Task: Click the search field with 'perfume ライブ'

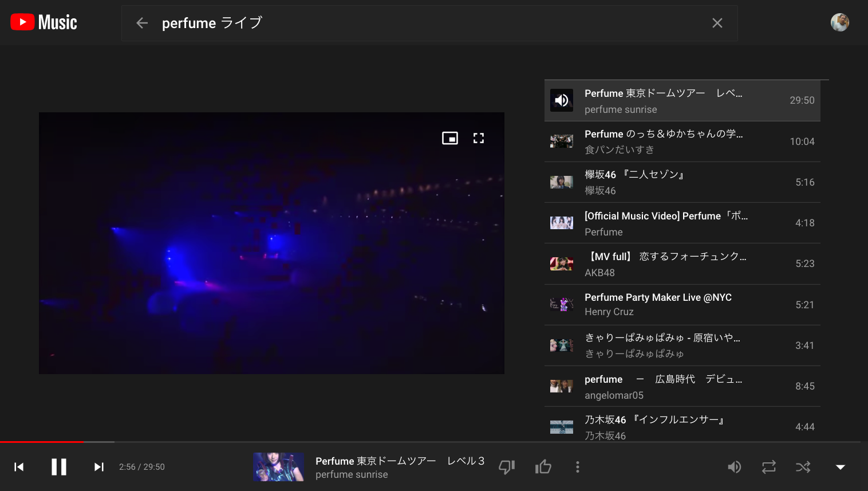Action: [x=429, y=23]
